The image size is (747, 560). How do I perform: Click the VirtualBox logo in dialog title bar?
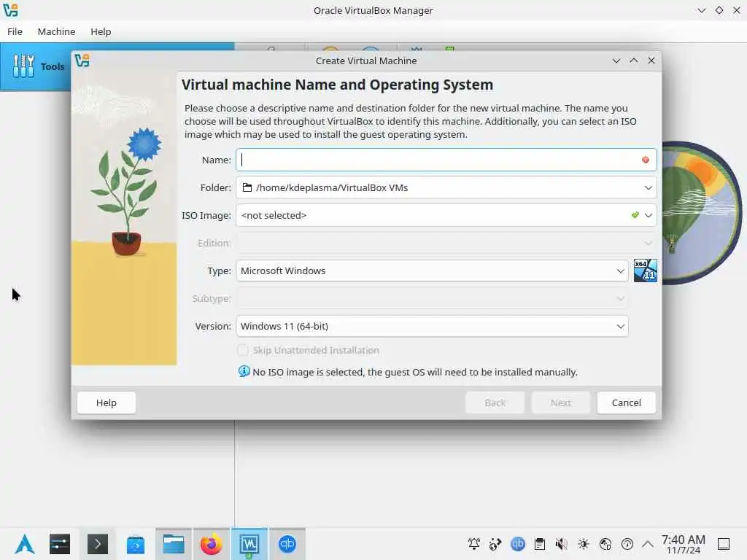pyautogui.click(x=82, y=61)
